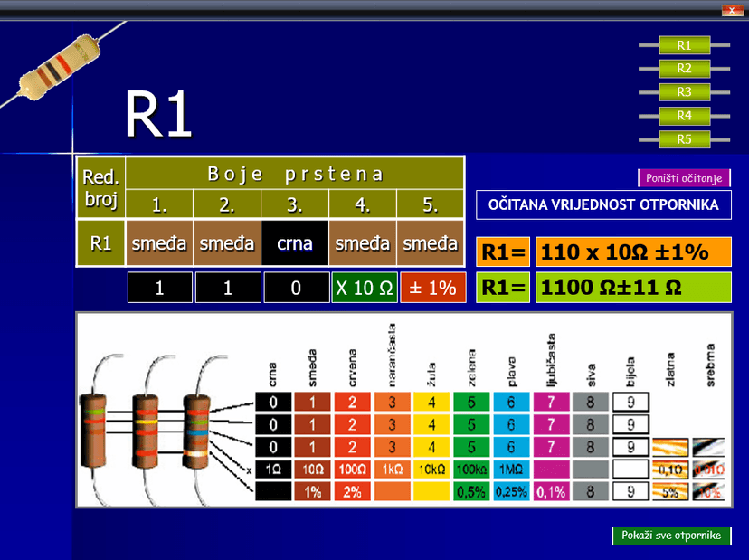Click the red close X button
Viewport: 749px width, 560px height.
[732, 10]
